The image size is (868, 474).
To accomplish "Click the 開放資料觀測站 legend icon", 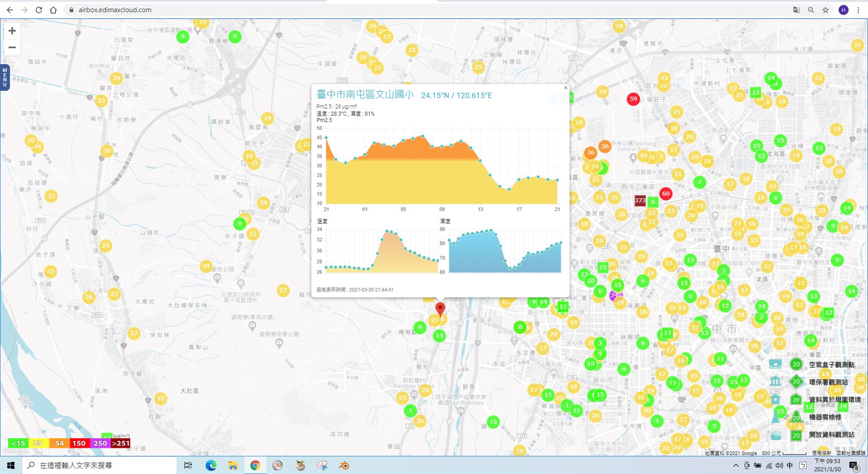I will [775, 435].
